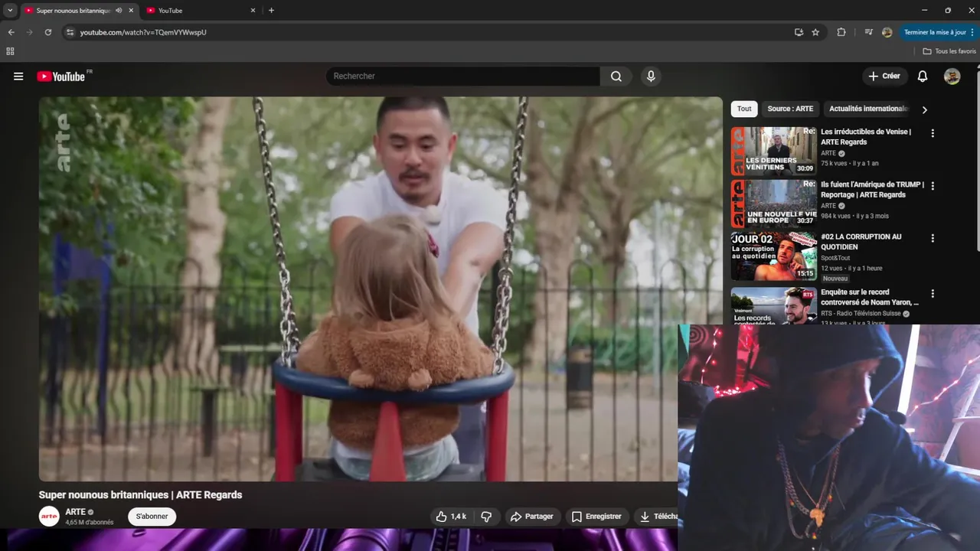Open Les derniers Vénitiens thumbnail

pyautogui.click(x=773, y=151)
